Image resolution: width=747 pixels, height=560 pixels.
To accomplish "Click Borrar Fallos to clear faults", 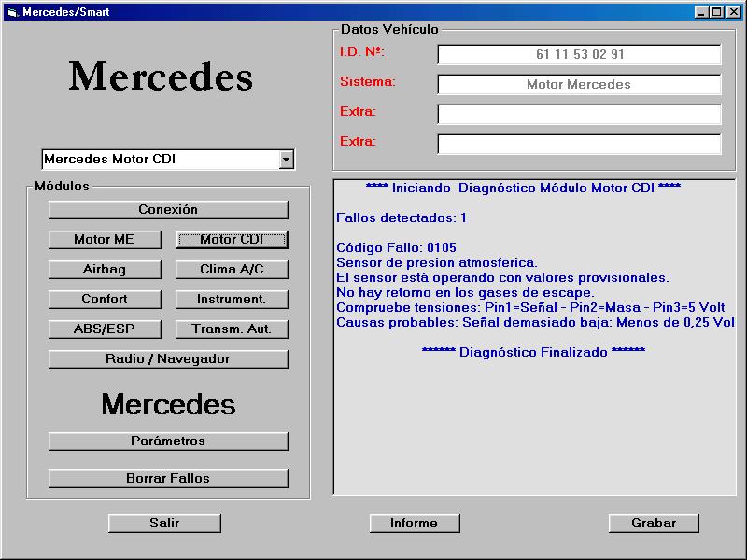I will [x=168, y=478].
